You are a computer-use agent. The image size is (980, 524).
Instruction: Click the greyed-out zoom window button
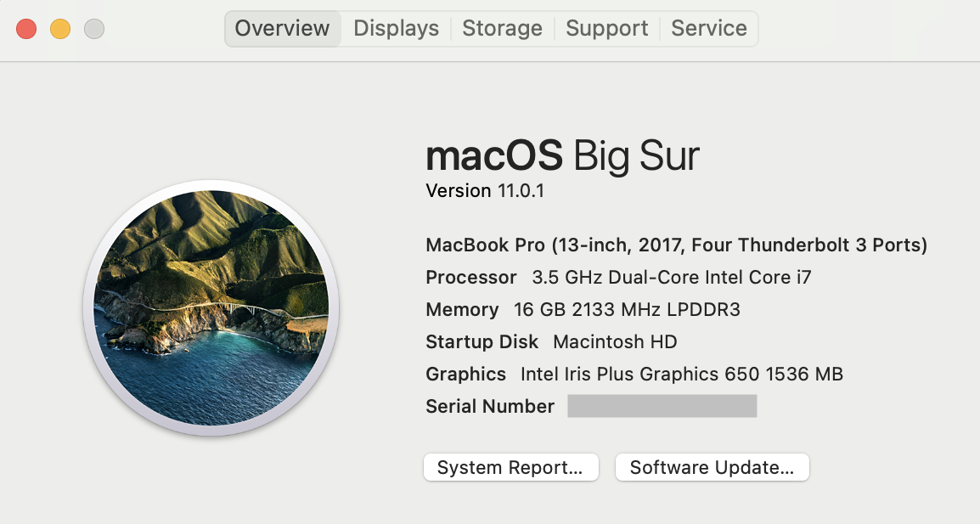94,29
